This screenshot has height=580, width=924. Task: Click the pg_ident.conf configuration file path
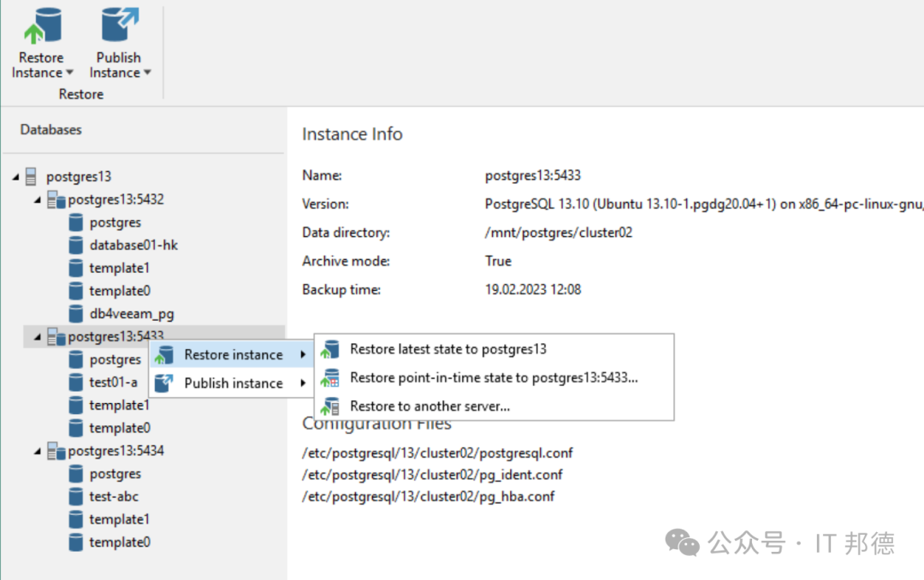[x=432, y=475]
